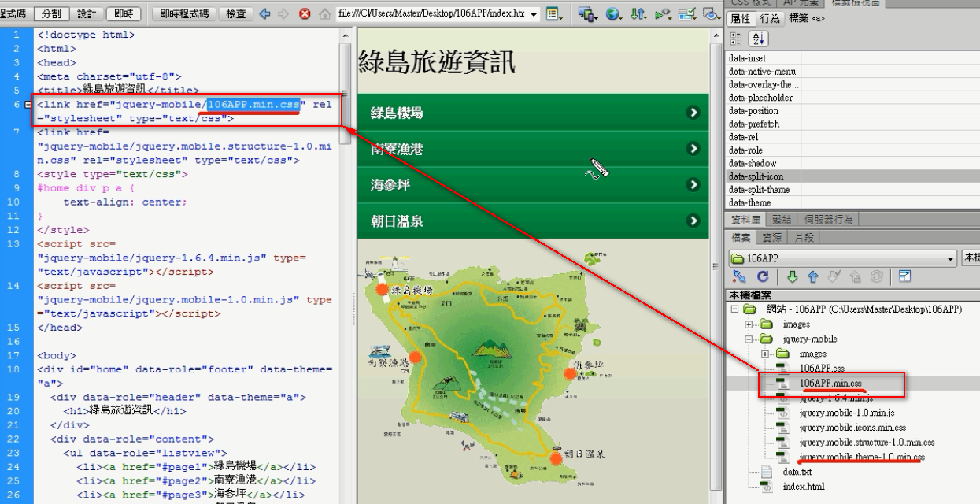Open 海參坪 list item in preview
980x504 pixels.
533,185
